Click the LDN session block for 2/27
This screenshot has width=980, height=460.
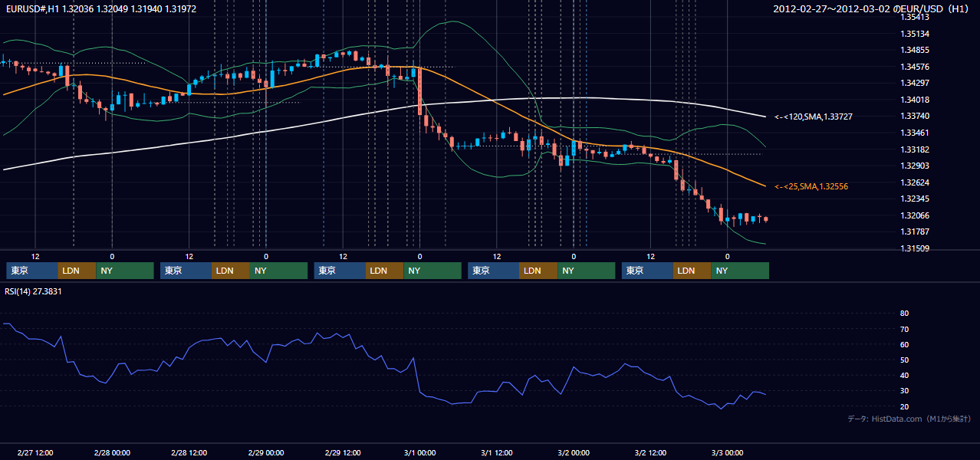coord(77,271)
